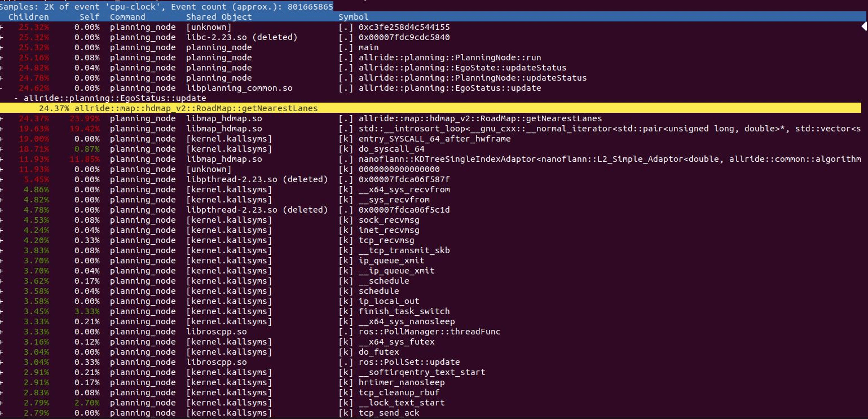The width and height of the screenshot is (868, 419).
Task: Click the Shared Object column header
Action: 219,17
